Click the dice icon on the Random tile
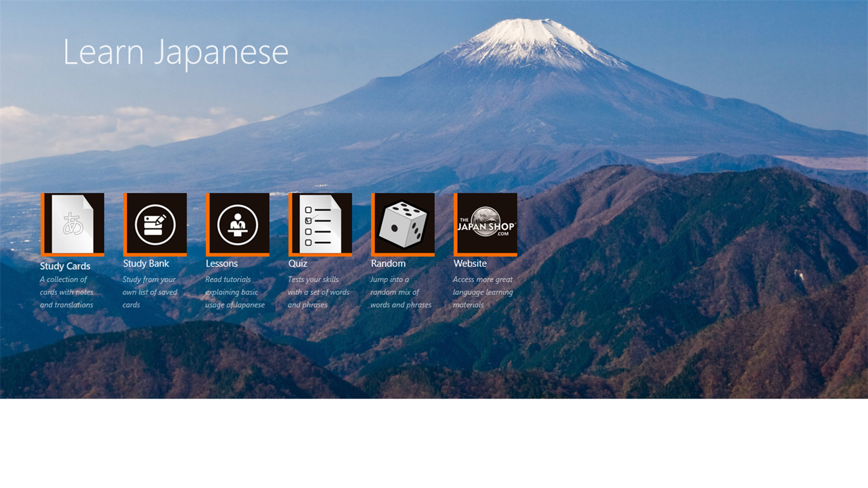This screenshot has width=868, height=488. 402,224
